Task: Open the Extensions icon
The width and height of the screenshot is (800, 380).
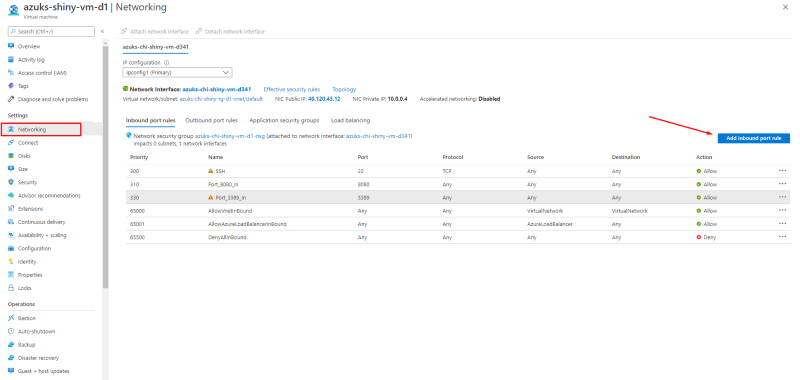Action: [11, 209]
